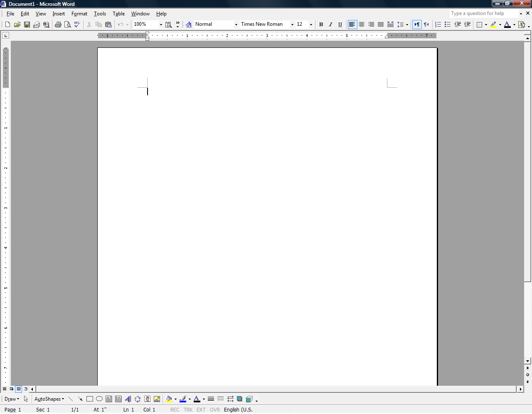532x414 pixels.
Task: Open the Edit menu
Action: click(x=25, y=14)
